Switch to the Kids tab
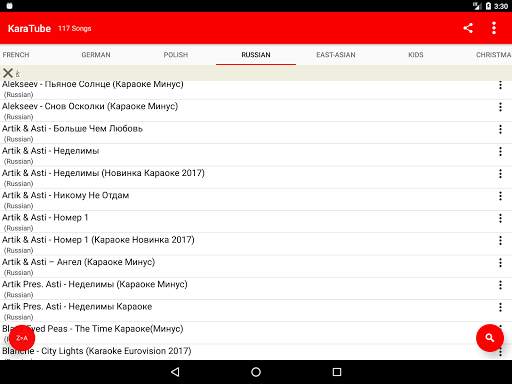The width and height of the screenshot is (512, 384). pyautogui.click(x=416, y=55)
